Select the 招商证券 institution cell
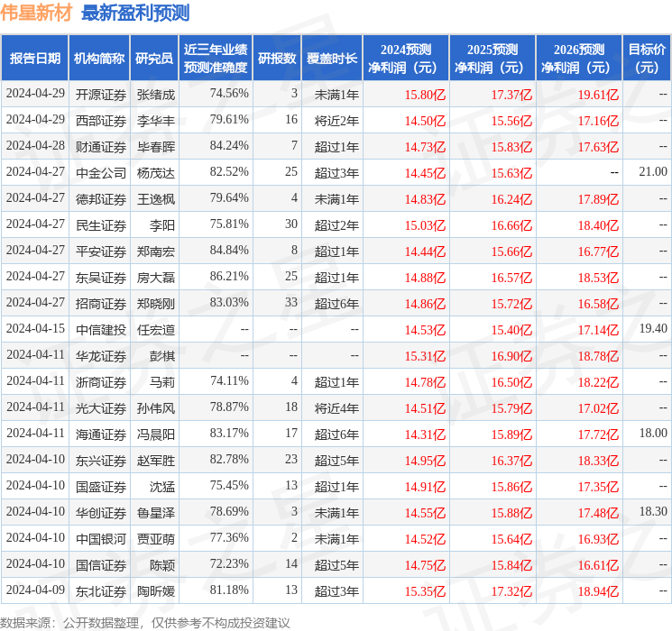 point(101,304)
